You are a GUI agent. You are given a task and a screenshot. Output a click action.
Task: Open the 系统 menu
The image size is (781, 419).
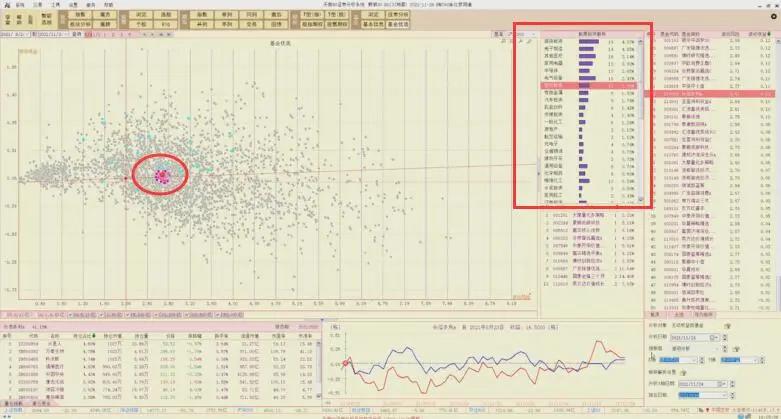20,4
